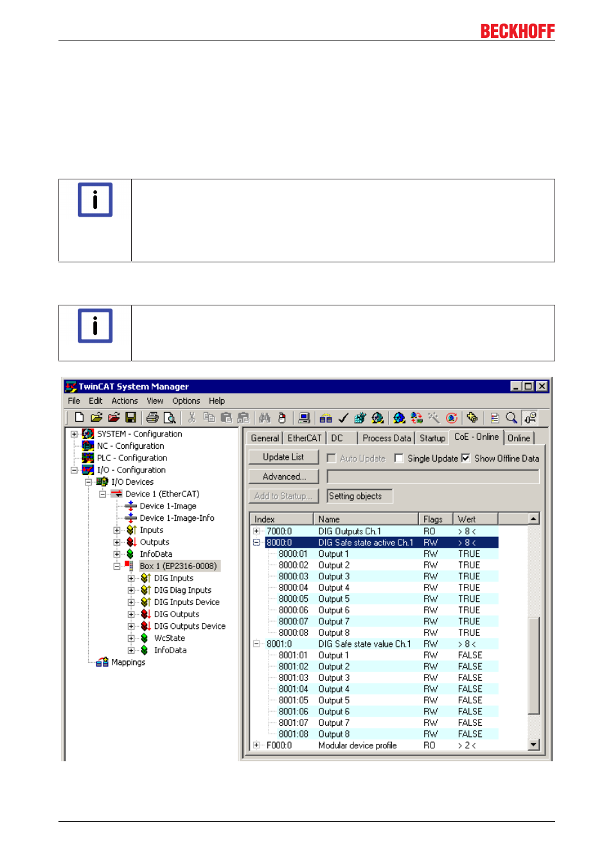Click the DIG Inputs tree node

click(173, 578)
